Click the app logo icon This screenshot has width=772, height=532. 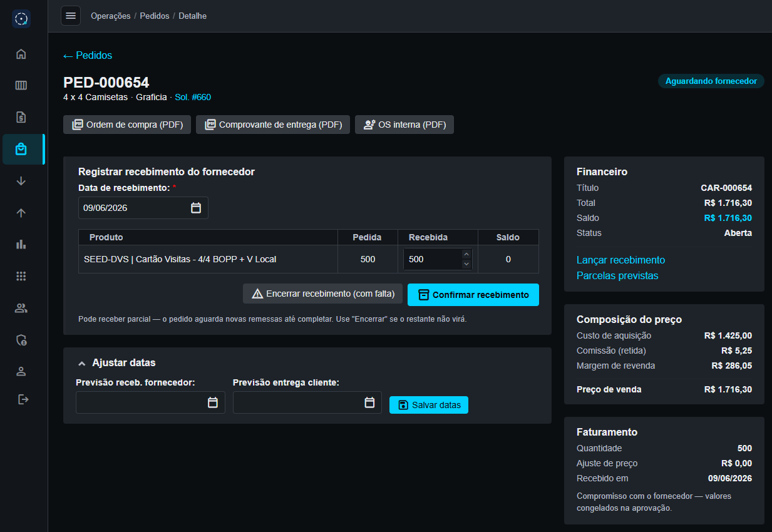point(21,19)
